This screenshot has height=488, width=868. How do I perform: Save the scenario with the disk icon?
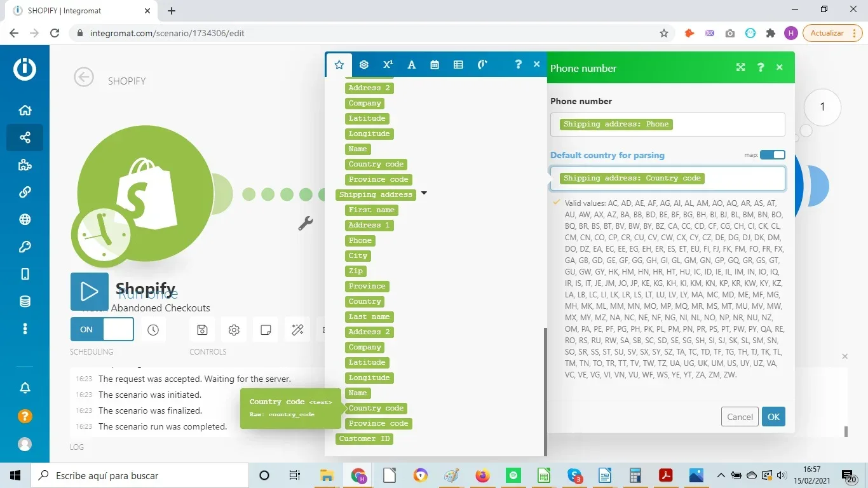click(202, 330)
